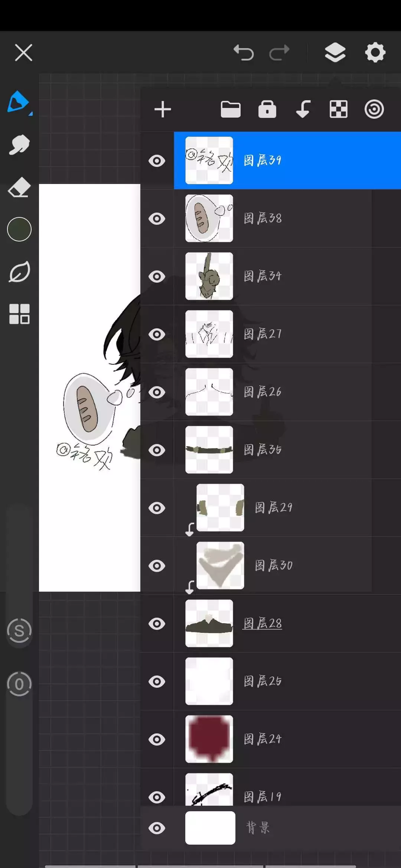Hide layer 图层24 with eye icon
Screen dimensions: 401x868
point(157,739)
